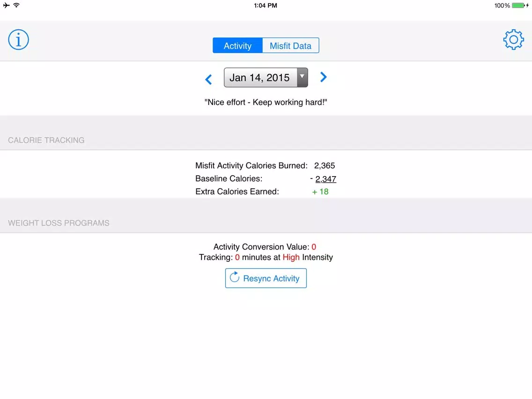The width and height of the screenshot is (532, 399).
Task: Switch to the Misfit Data tab
Action: (290, 45)
